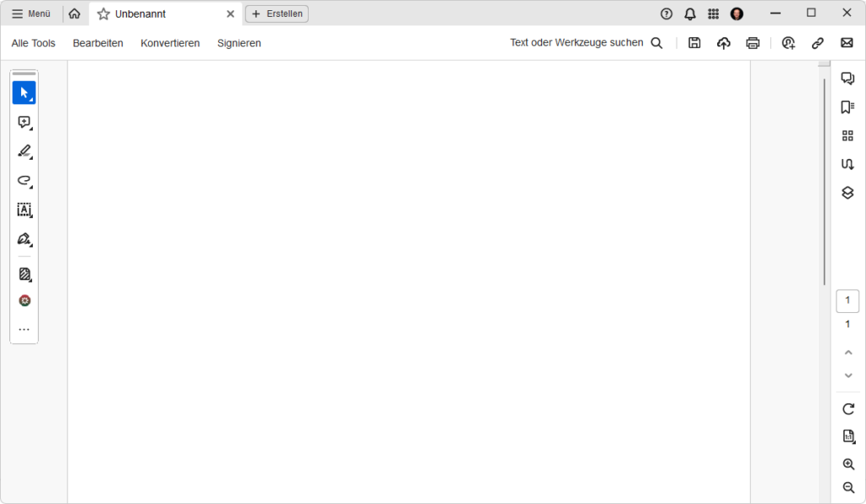This screenshot has height=504, width=866.
Task: Open the page display options dropdown
Action: click(848, 436)
